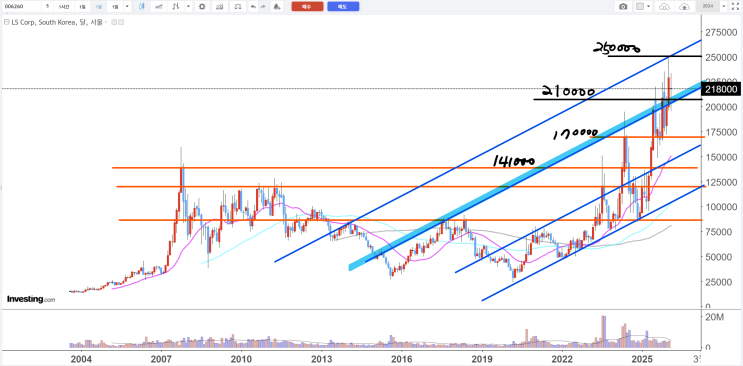Screen dimensions: 743x366
Task: Click the 2004 year on time axis
Action: (81, 358)
